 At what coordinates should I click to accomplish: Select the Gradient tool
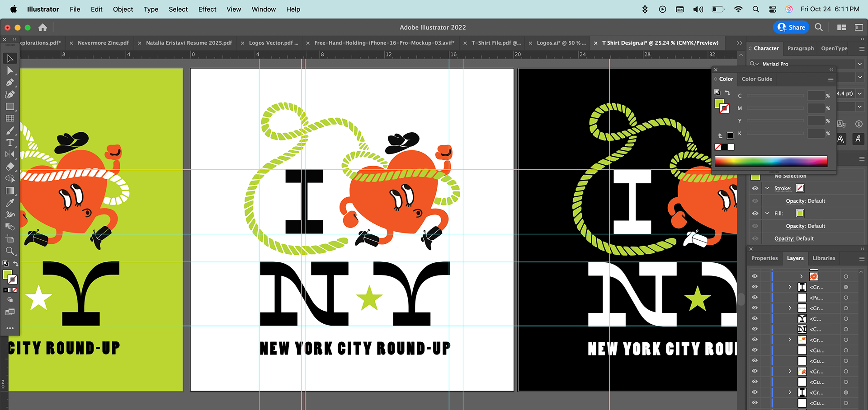pyautogui.click(x=10, y=191)
